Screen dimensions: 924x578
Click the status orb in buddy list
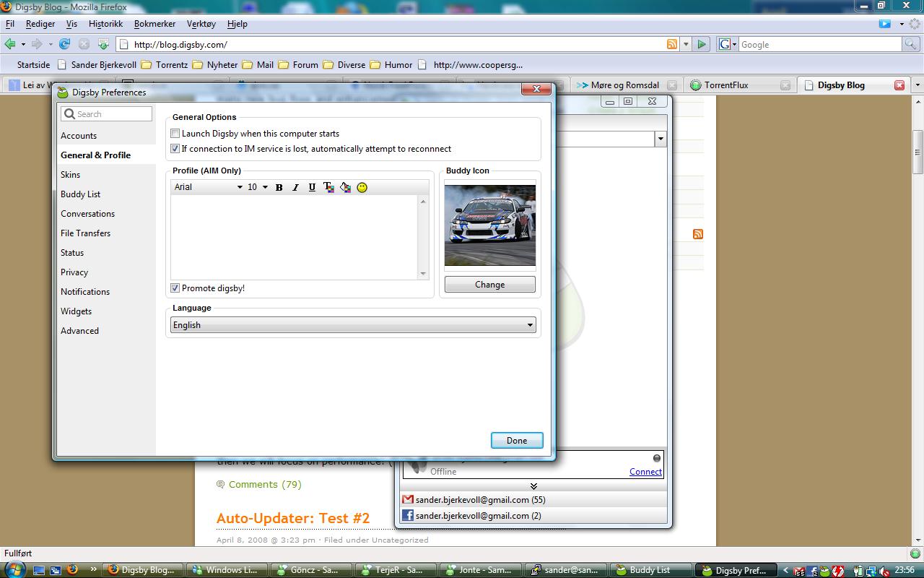coord(657,458)
